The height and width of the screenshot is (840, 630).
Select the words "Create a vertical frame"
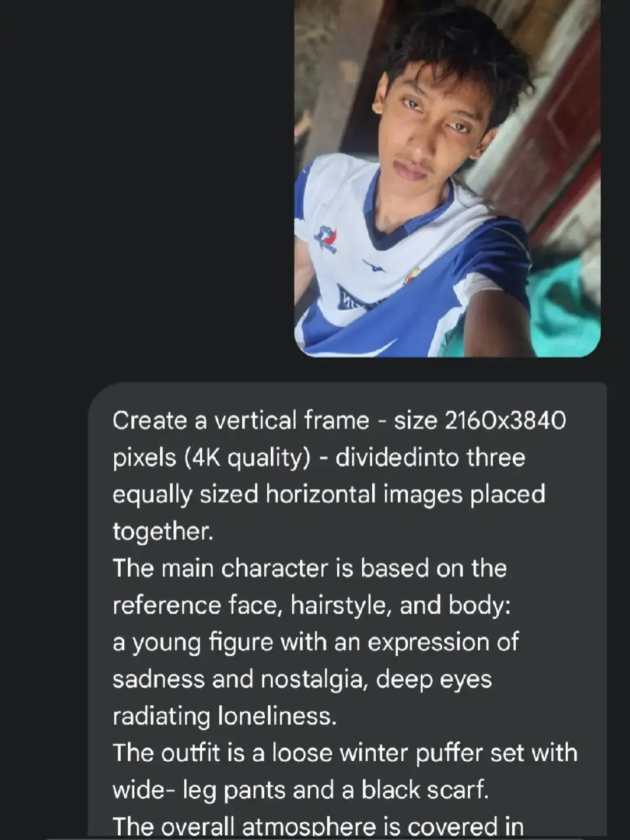[241, 420]
